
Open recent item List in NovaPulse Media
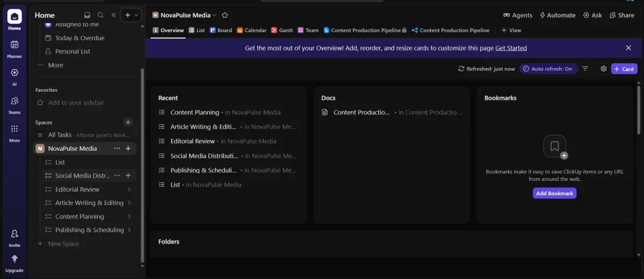175,185
